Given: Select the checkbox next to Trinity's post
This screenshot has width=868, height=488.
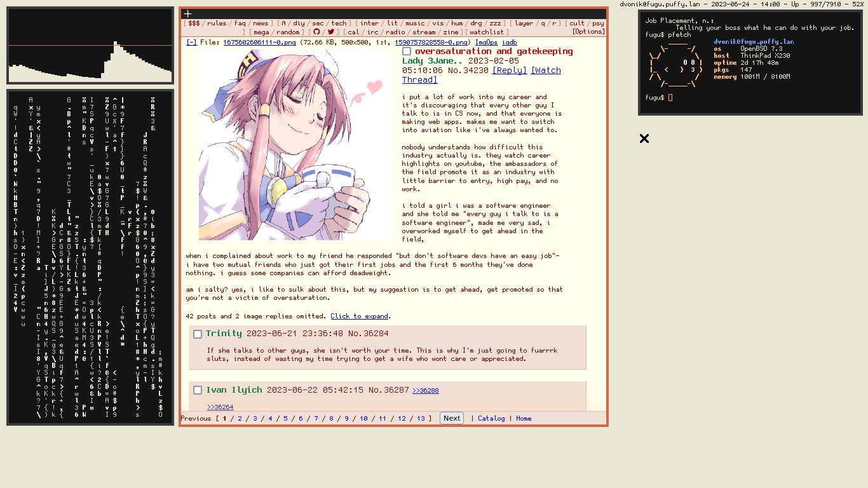Looking at the screenshot, I should click(x=198, y=334).
